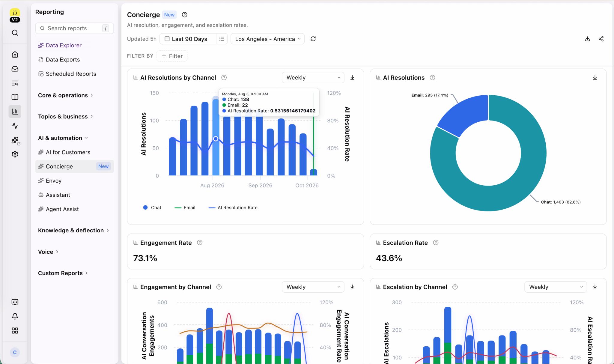The image size is (614, 364).
Task: Open apps grid icon in rail
Action: pyautogui.click(x=15, y=330)
